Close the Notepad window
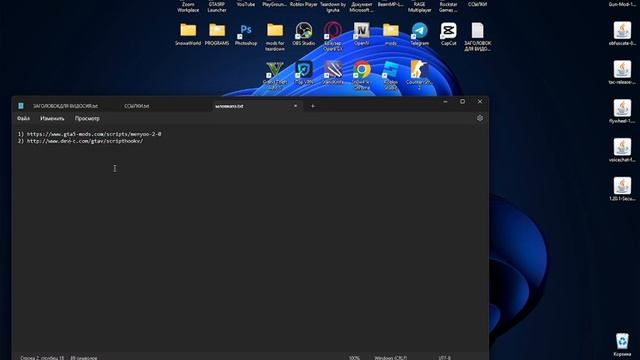The image size is (640, 360). 480,102
